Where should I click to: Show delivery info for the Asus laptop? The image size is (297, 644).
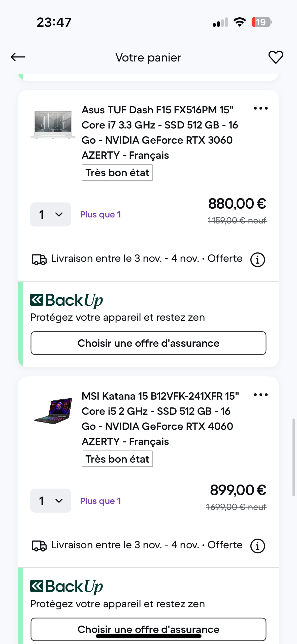coord(257,260)
